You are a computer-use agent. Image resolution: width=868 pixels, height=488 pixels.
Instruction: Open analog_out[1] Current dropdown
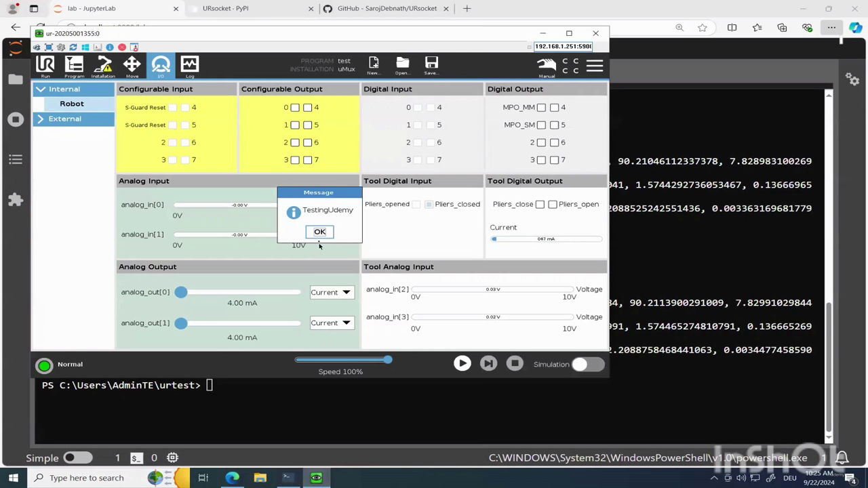[331, 323]
